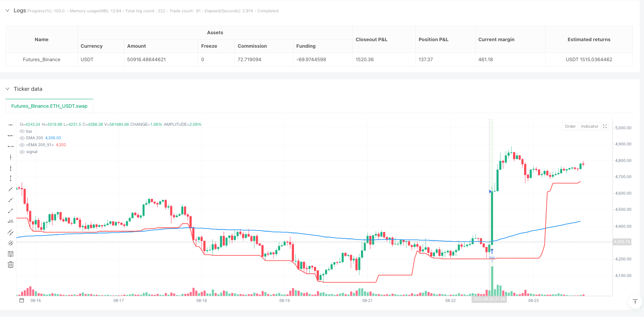644x317 pixels.
Task: Click the 4,305.78 price label on axis
Action: point(622,242)
